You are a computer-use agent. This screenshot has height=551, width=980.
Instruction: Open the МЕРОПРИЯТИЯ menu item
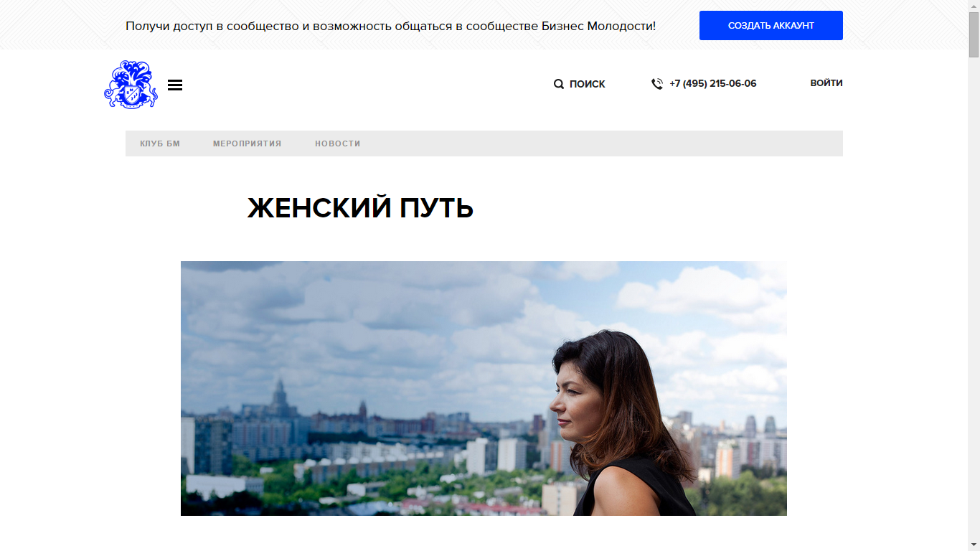[x=247, y=143]
